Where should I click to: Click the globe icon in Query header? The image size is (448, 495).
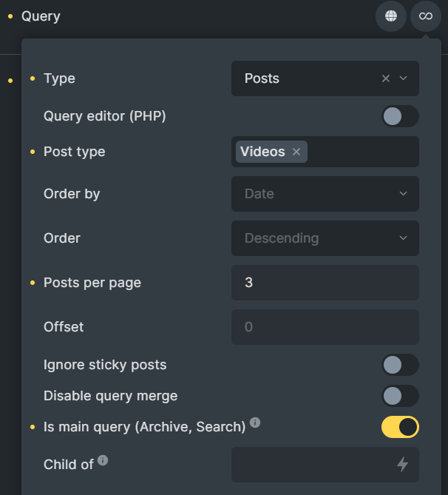tap(391, 16)
